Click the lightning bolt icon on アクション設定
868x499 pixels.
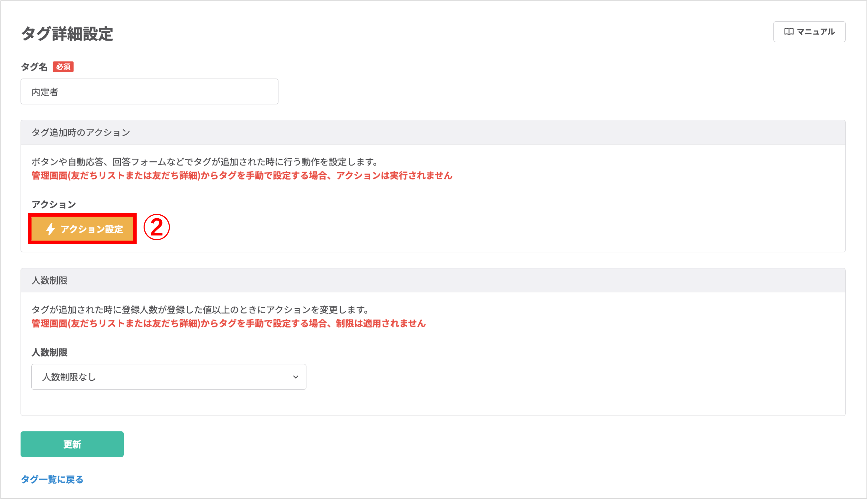pyautogui.click(x=51, y=229)
